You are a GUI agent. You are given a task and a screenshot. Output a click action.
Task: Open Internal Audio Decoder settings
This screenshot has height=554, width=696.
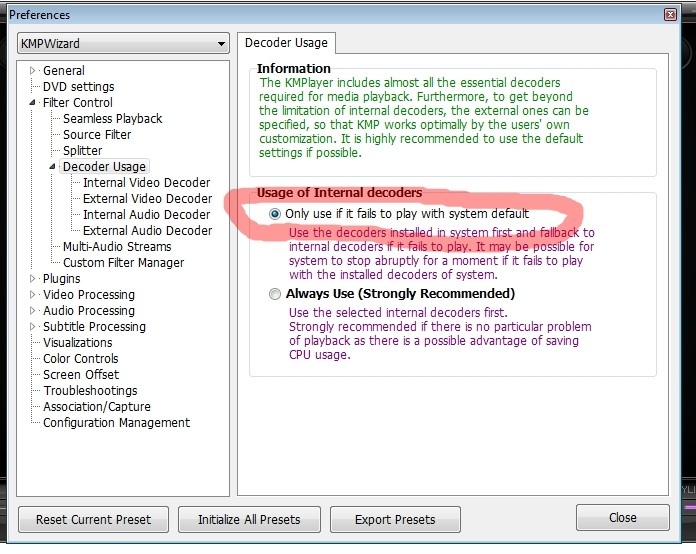pos(146,214)
